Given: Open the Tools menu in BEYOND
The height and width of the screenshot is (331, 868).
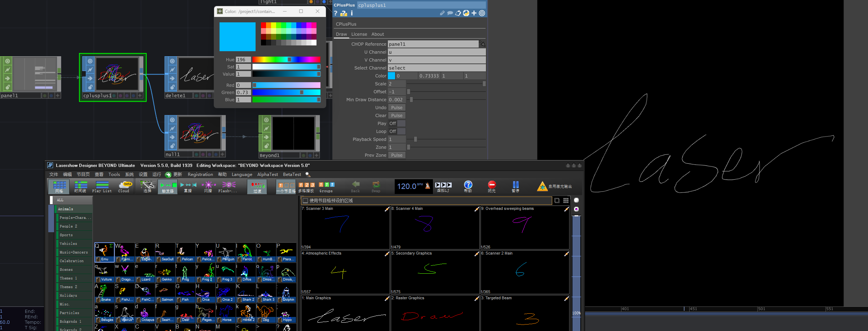Looking at the screenshot, I should (x=114, y=175).
